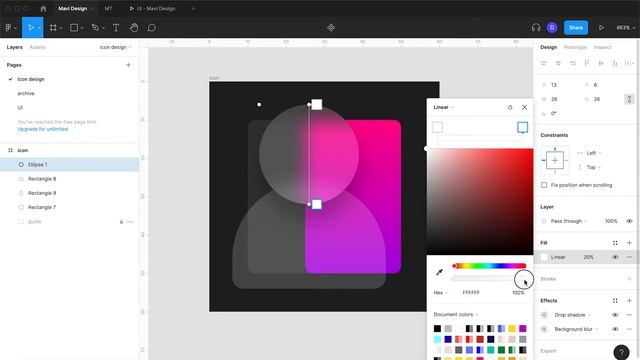
Task: Click the hue slider bar
Action: pos(489,266)
